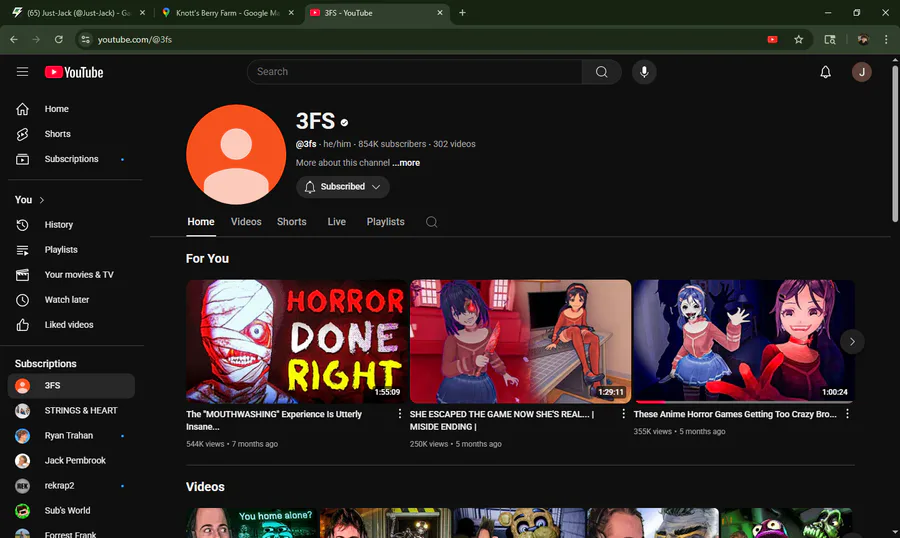Open Chrome profile avatar
The image size is (900, 538).
point(863,40)
